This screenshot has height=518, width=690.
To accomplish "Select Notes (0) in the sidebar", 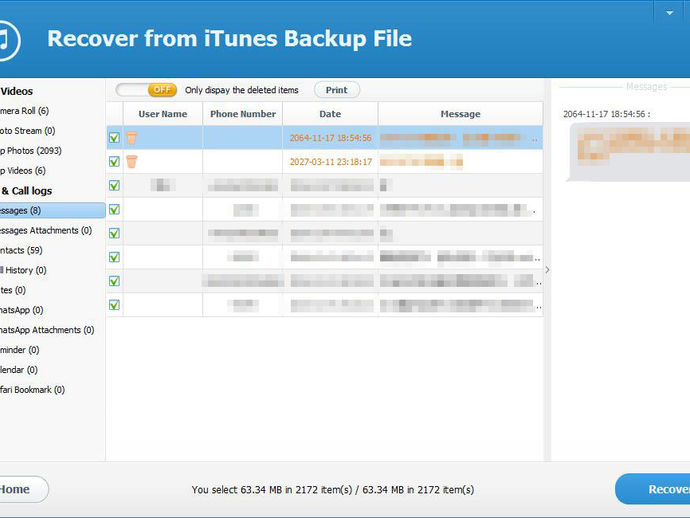I will [x=13, y=290].
